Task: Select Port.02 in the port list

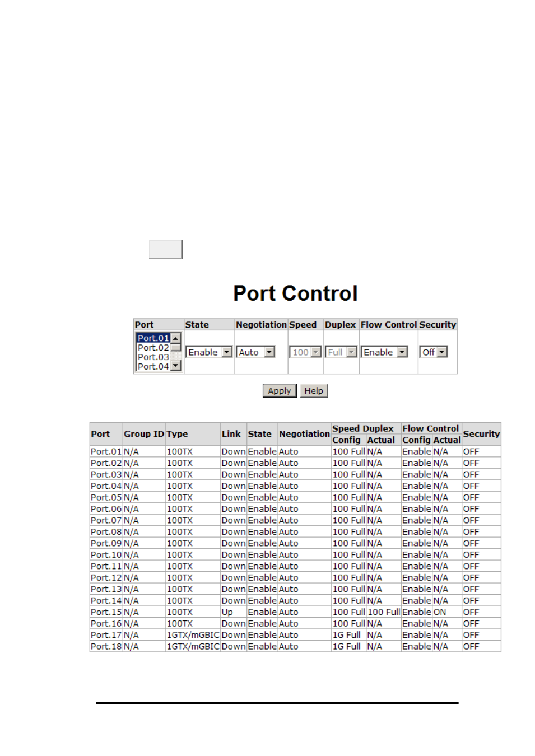Action: [153, 347]
